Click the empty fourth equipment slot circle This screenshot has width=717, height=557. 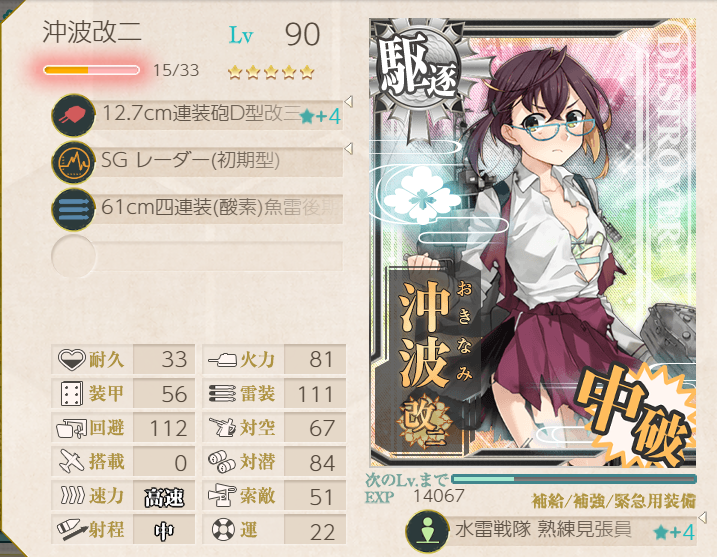74,256
